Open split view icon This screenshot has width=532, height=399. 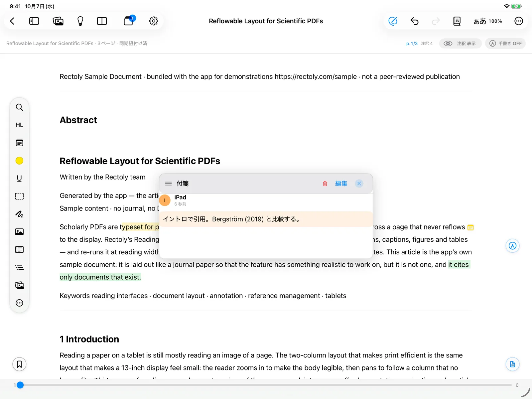tap(102, 21)
